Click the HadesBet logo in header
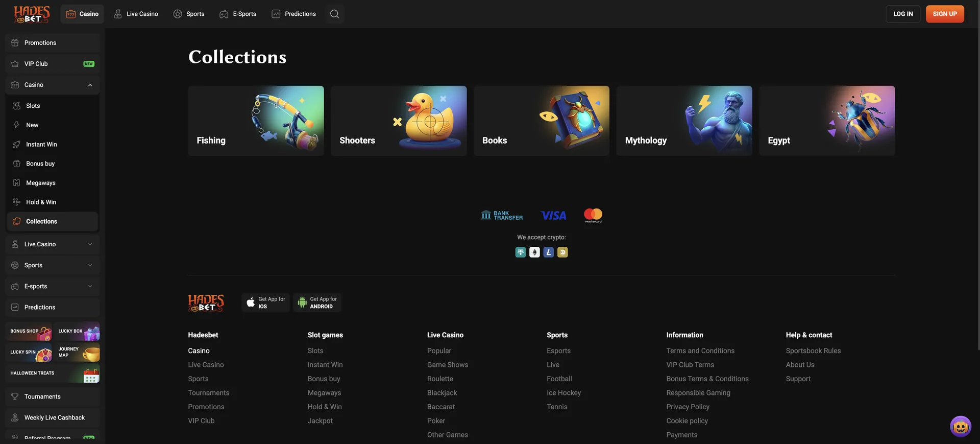This screenshot has height=444, width=980. click(32, 14)
